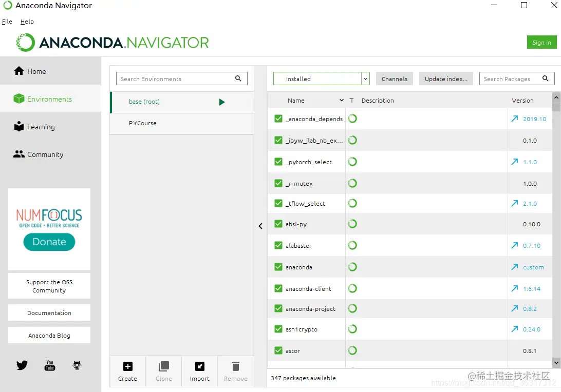Open the YouTube icon link
This screenshot has height=392, width=561.
tap(50, 365)
